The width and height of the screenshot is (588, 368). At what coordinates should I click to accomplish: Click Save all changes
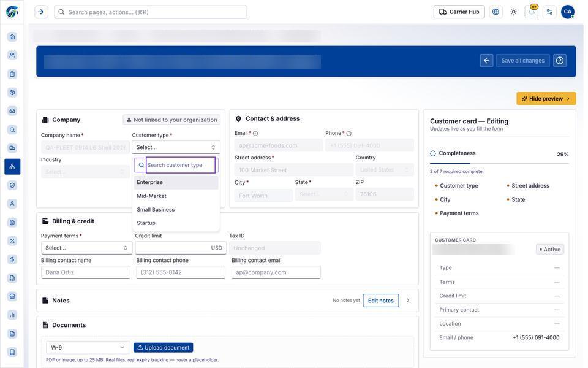click(522, 61)
